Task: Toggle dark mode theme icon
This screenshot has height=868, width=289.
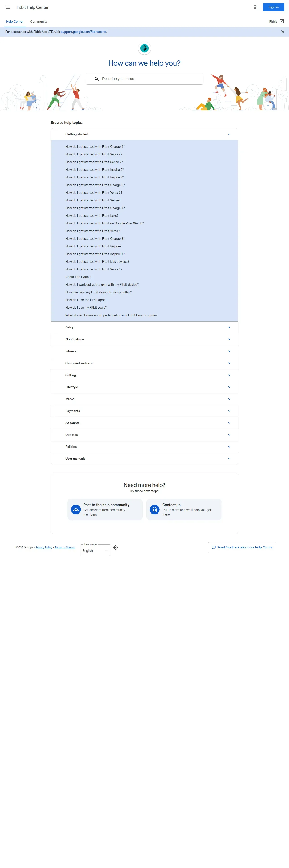Action: coord(116,548)
